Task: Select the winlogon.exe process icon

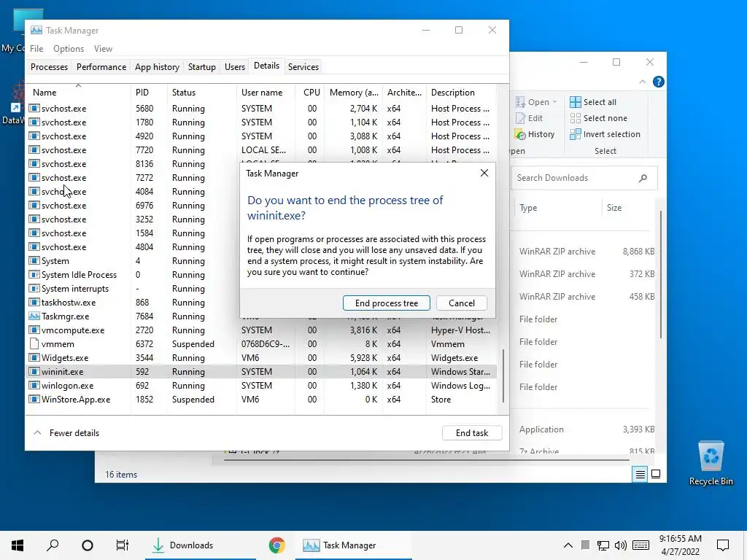Action: point(34,385)
